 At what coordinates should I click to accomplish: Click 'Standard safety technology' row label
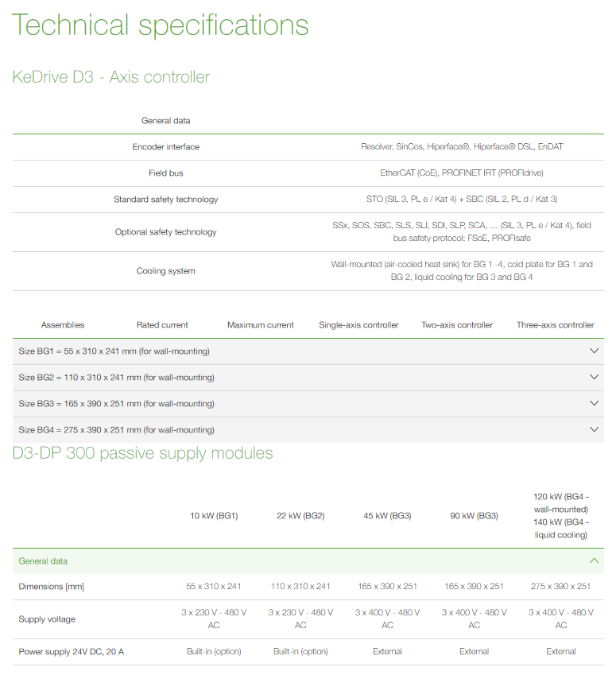pos(166,200)
